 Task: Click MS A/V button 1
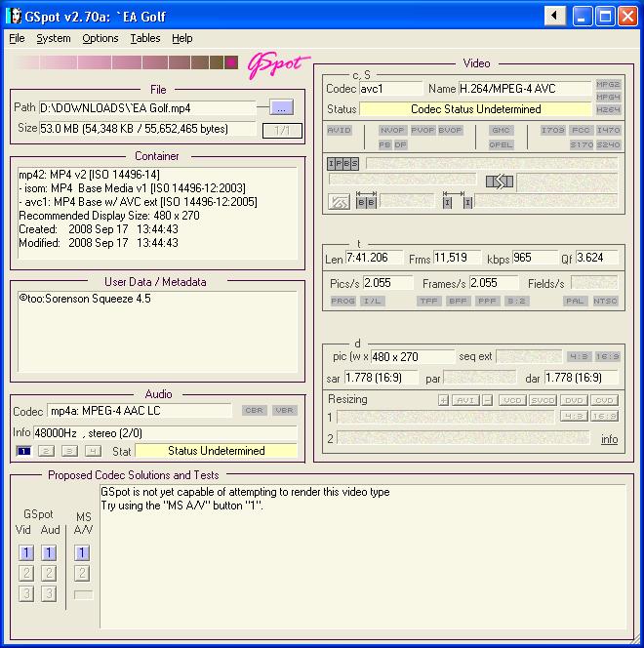(82, 552)
